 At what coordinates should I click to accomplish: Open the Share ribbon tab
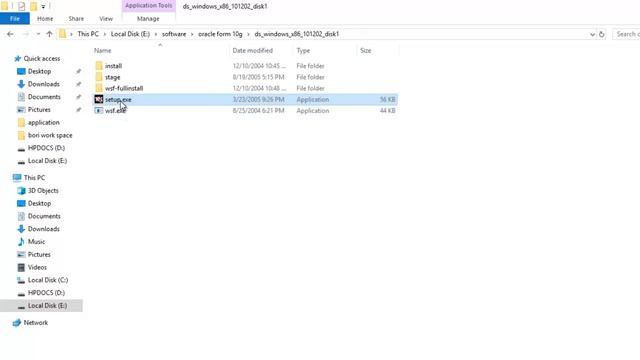pos(76,19)
